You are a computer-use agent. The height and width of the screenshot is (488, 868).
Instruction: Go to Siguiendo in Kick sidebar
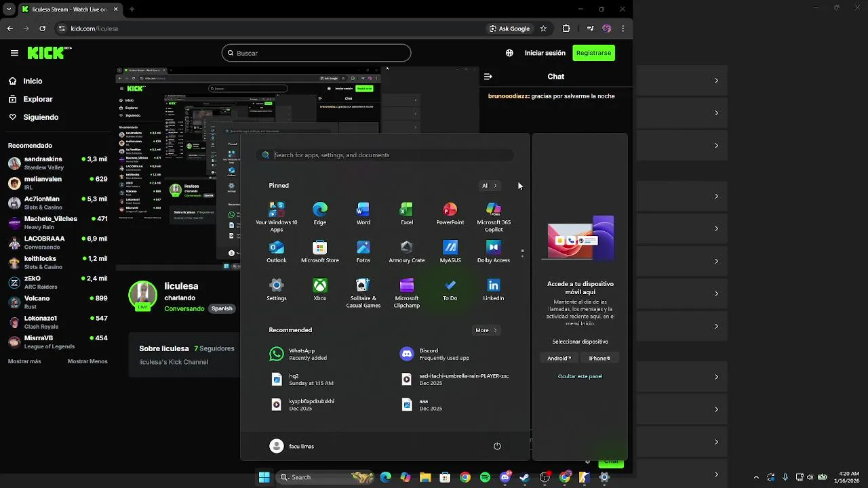click(x=34, y=117)
